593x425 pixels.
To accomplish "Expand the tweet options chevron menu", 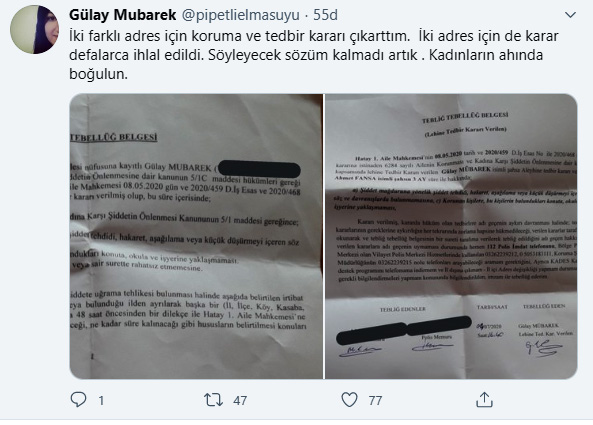I will 570,15.
